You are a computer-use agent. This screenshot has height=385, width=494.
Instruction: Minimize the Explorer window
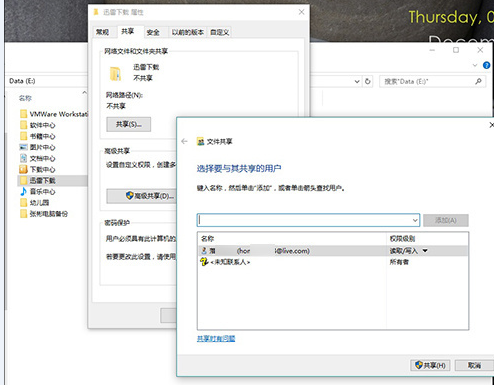pos(432,50)
